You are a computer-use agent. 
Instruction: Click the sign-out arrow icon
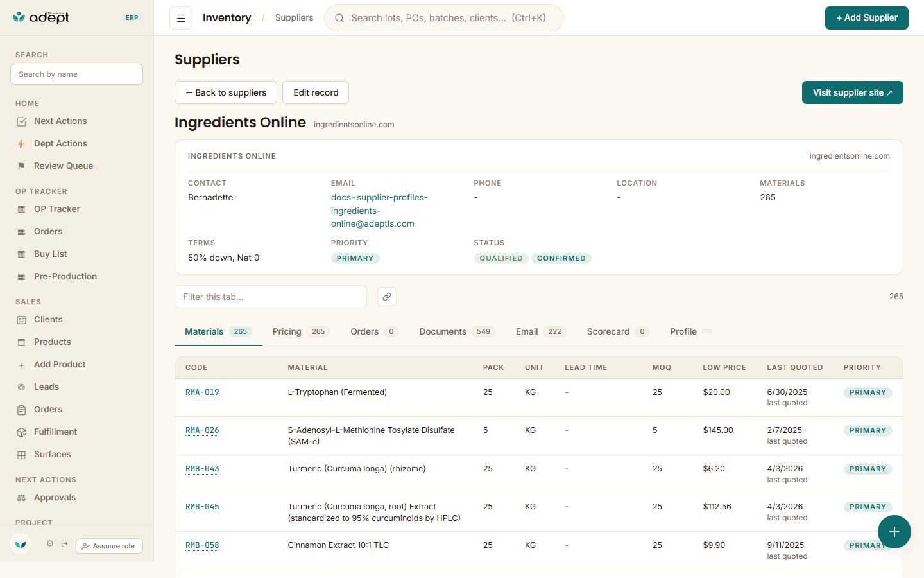[65, 544]
